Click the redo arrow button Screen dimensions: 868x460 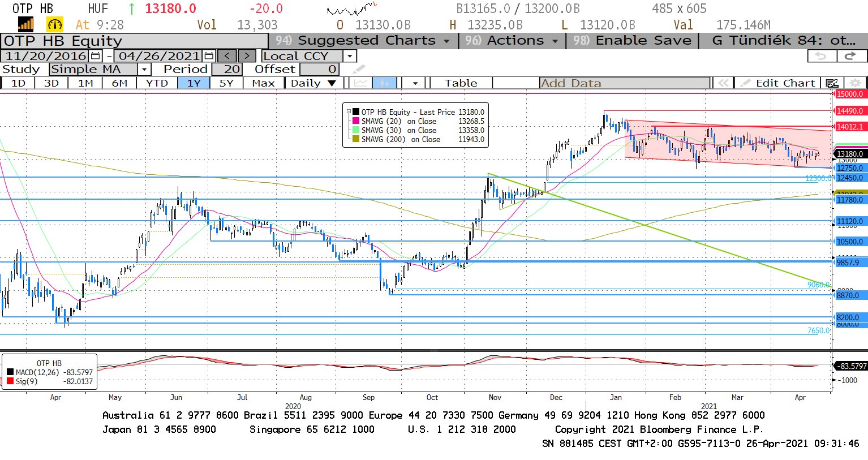click(x=850, y=56)
